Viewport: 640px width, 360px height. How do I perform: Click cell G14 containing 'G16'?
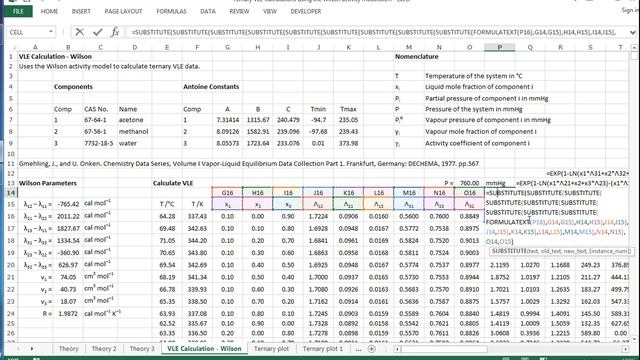(x=227, y=193)
